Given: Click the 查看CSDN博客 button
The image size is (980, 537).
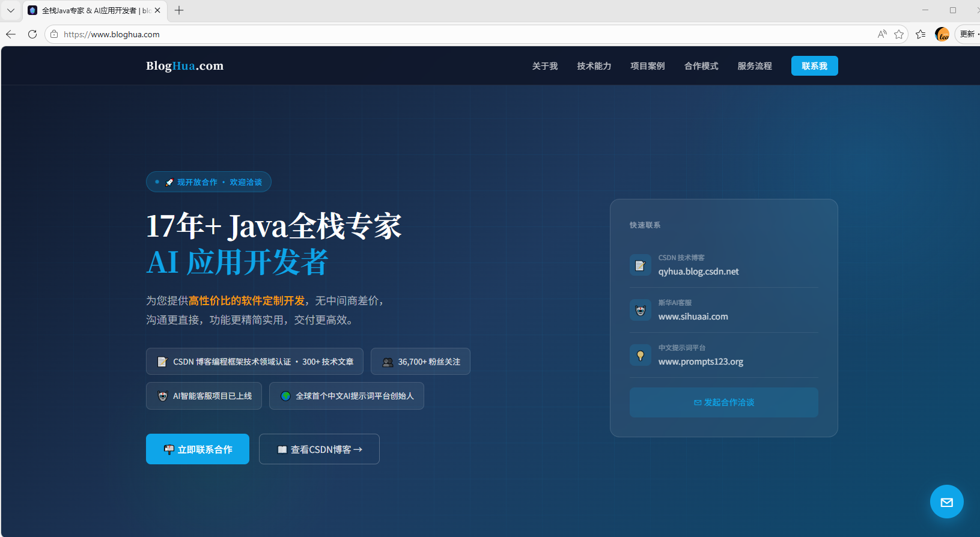Looking at the screenshot, I should [x=319, y=449].
